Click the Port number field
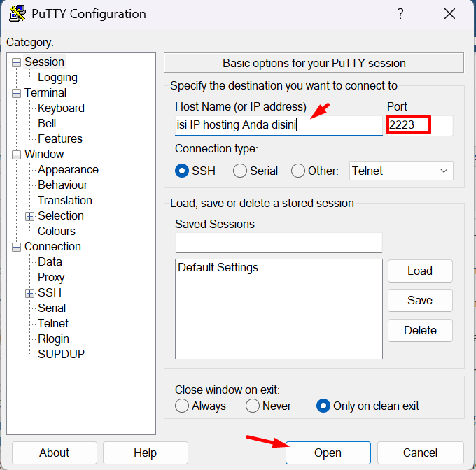This screenshot has height=470, width=476. tap(419, 126)
